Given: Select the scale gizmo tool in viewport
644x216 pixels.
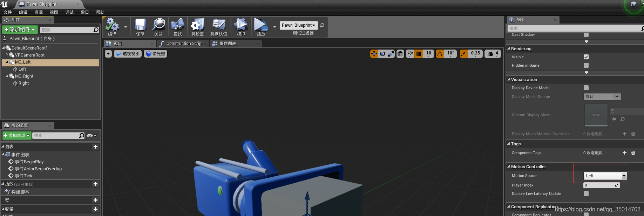Looking at the screenshot, I should [x=391, y=54].
